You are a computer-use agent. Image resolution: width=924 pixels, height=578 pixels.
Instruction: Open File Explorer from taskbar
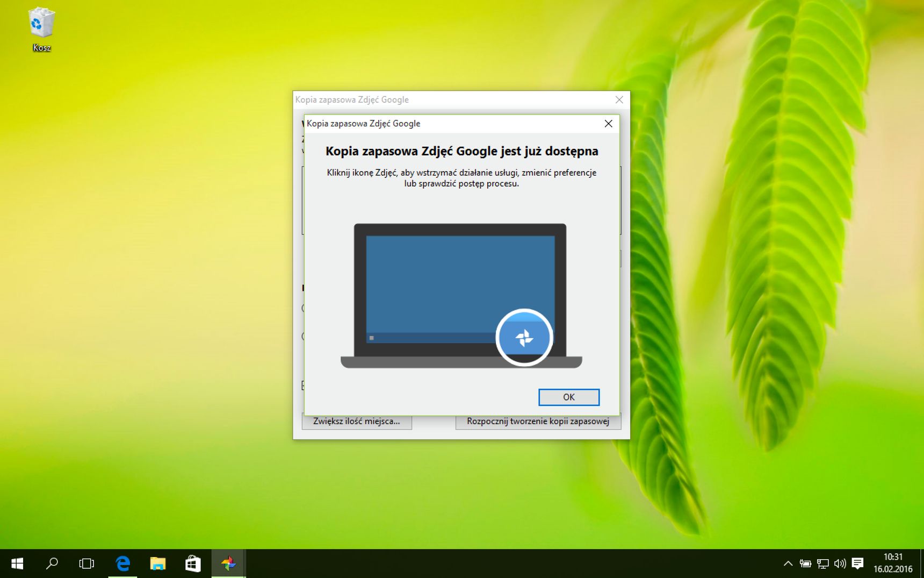point(157,563)
